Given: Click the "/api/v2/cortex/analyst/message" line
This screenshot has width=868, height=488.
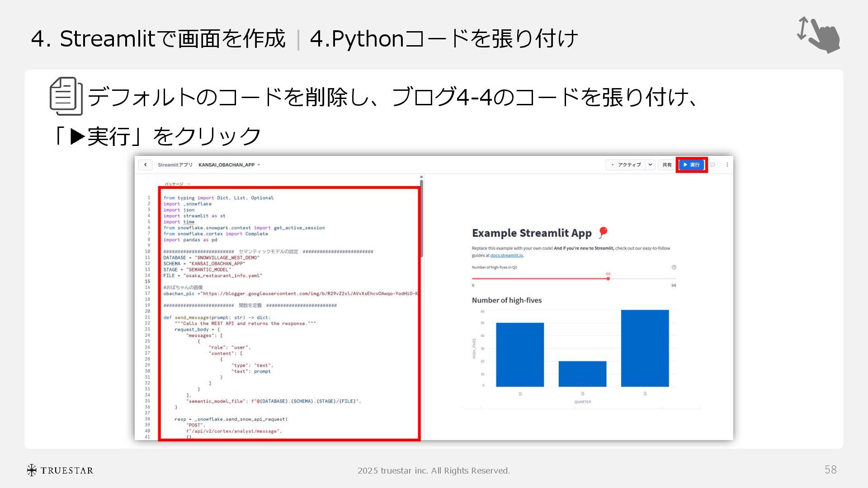Looking at the screenshot, I should (234, 432).
